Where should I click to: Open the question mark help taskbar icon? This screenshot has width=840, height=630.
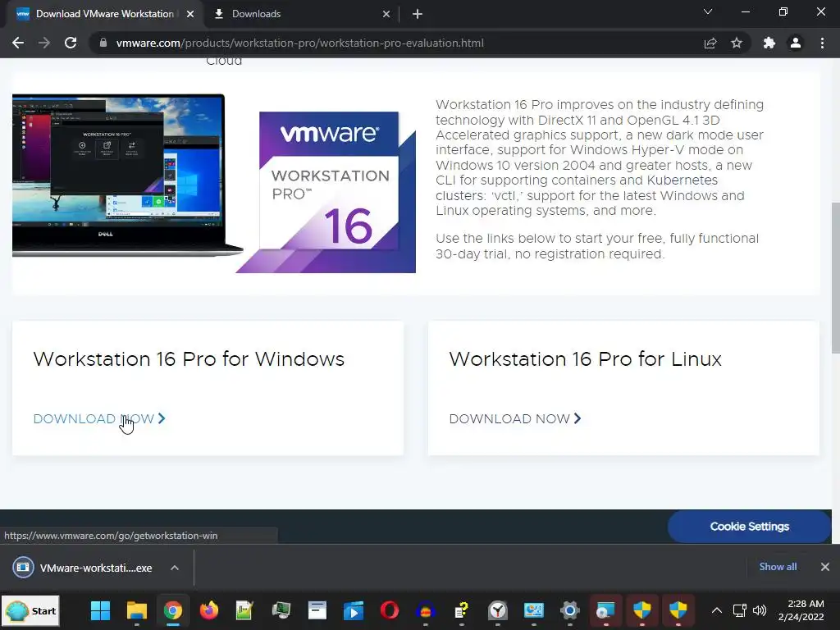click(x=462, y=610)
